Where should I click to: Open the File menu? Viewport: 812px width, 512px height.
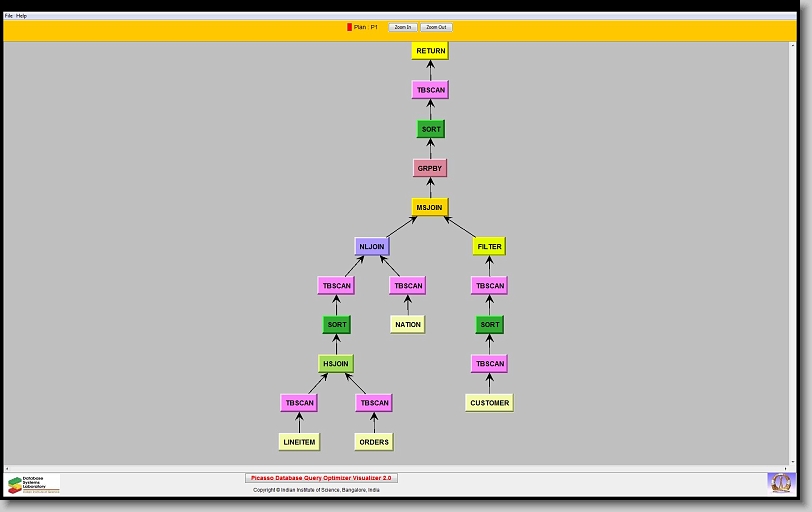(x=9, y=16)
